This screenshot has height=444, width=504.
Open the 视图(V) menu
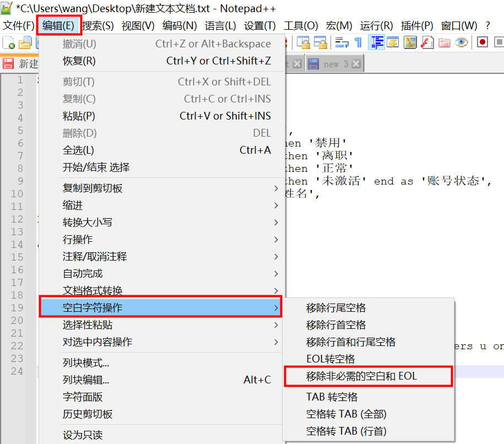pos(138,26)
